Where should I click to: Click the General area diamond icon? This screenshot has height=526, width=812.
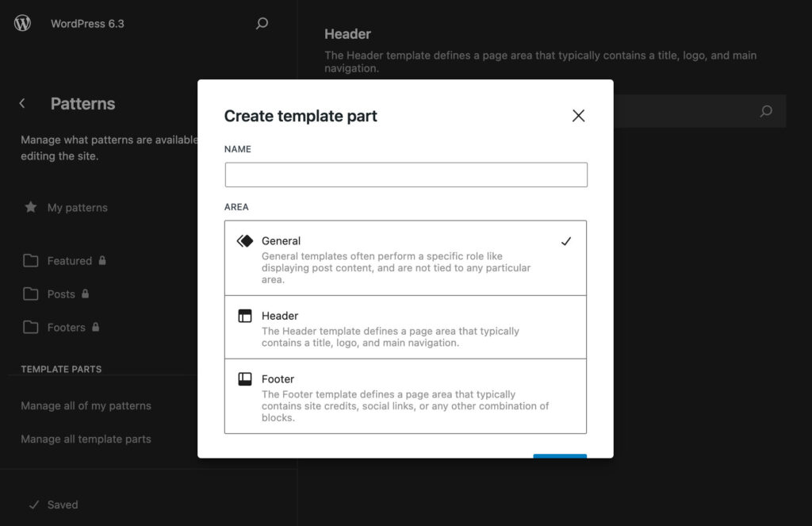point(246,240)
